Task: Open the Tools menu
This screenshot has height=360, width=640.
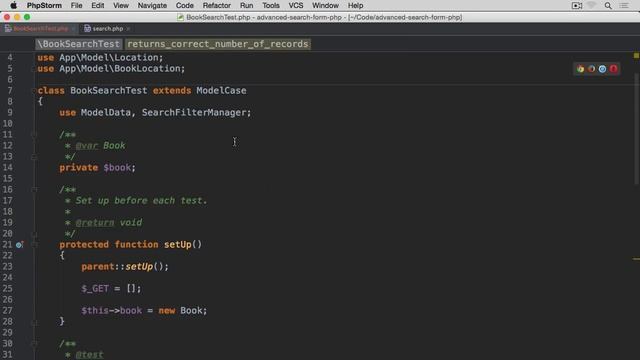Action: [271, 6]
